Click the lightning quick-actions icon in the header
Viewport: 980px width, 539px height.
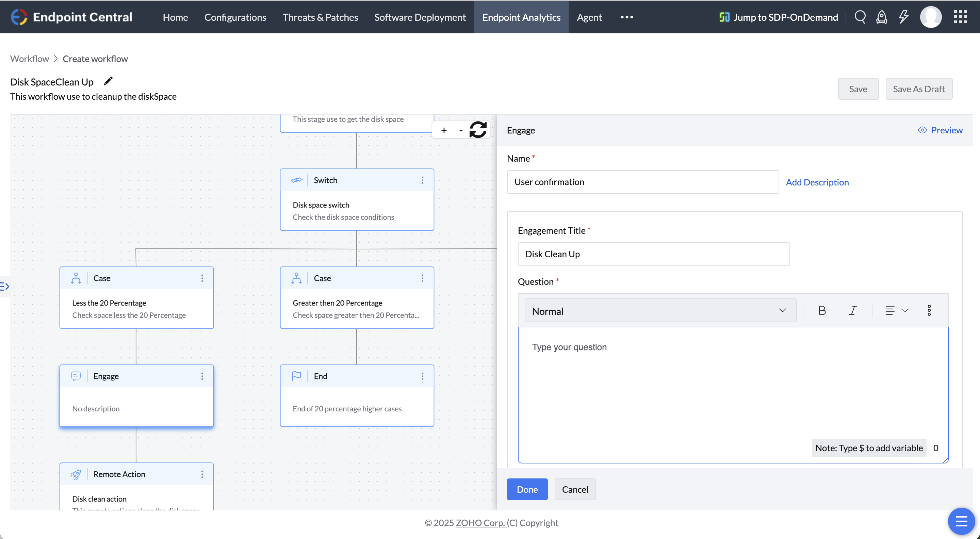pyautogui.click(x=903, y=17)
